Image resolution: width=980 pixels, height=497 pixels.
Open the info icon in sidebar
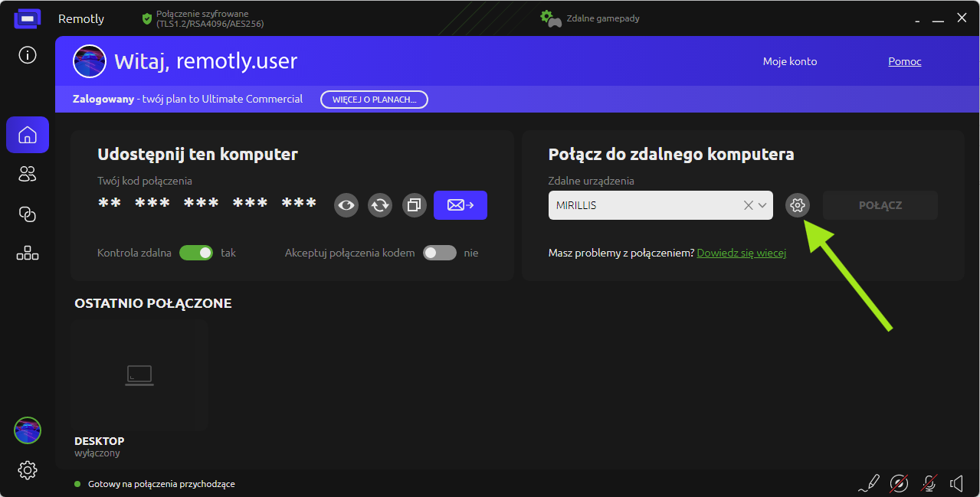[x=28, y=55]
